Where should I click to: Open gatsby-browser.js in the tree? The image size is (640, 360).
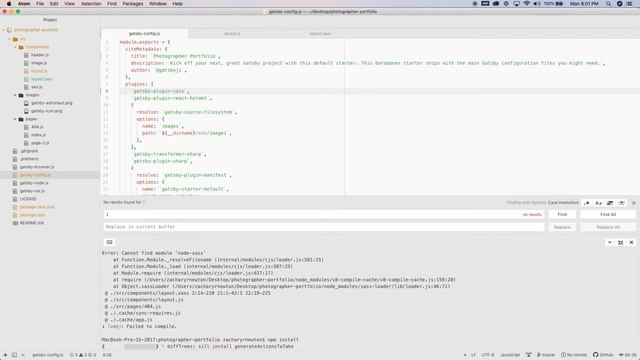[37, 167]
